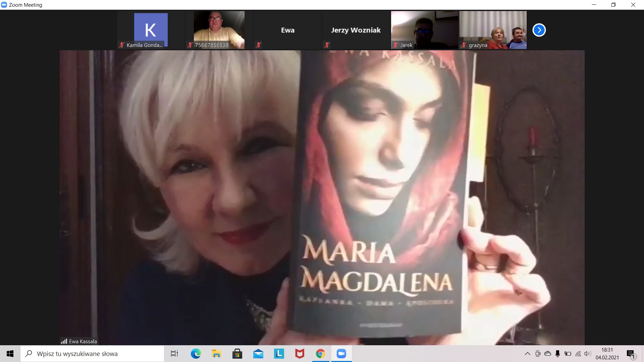Open the Windows Start menu
Viewport: 644px width, 362px height.
(x=10, y=354)
